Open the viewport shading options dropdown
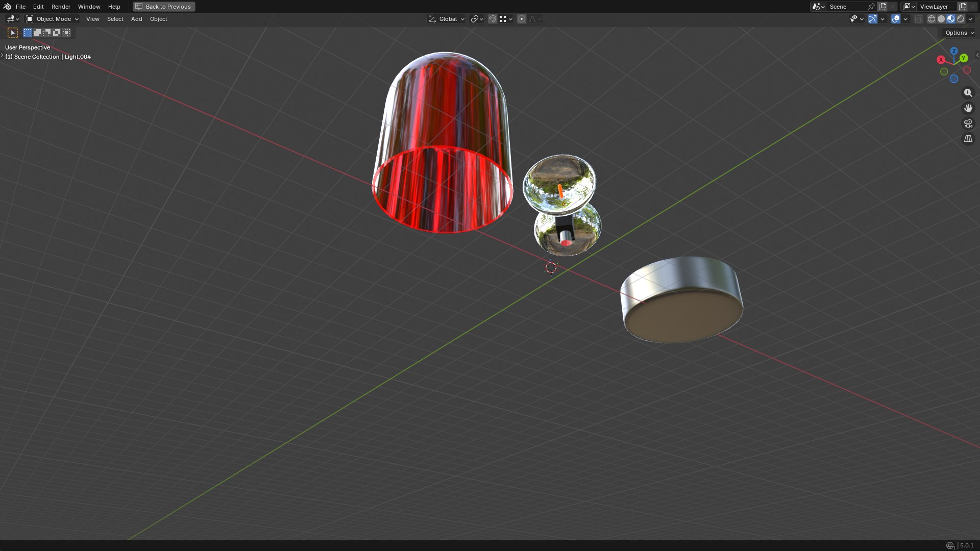Screen dimensions: 980x551 tap(970, 19)
